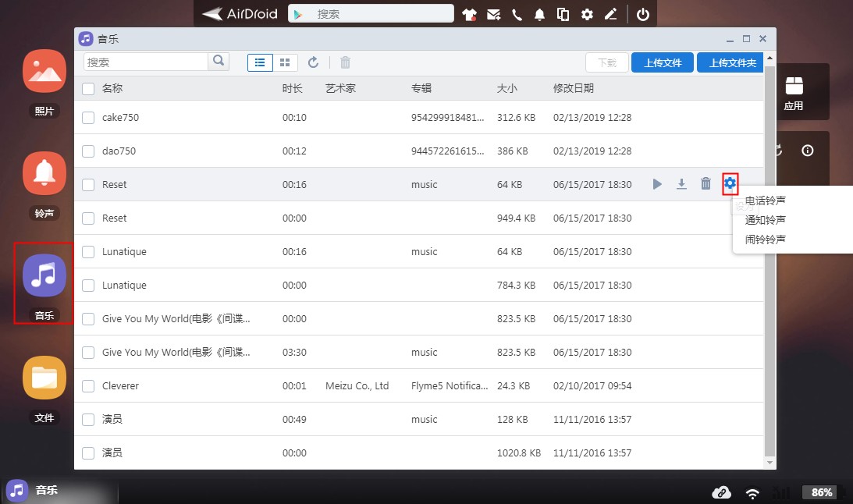Click the Wi-Fi icon in taskbar
The image size is (853, 504).
[x=752, y=492]
